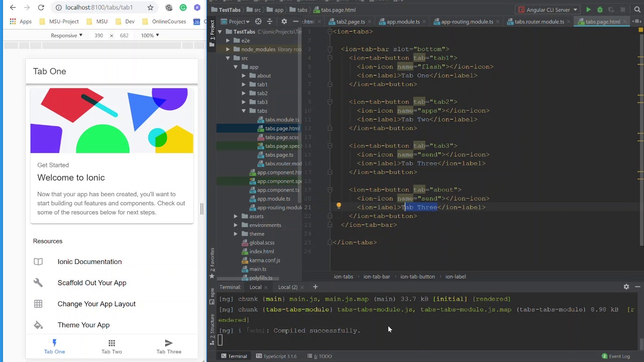
Task: Open karma.conf.js in the project tree
Action: click(x=261, y=260)
